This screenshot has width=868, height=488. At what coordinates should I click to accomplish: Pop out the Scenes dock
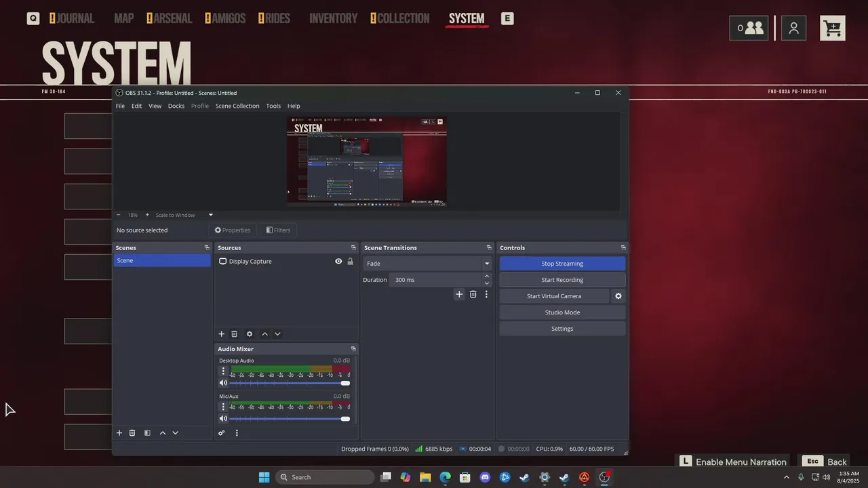207,247
